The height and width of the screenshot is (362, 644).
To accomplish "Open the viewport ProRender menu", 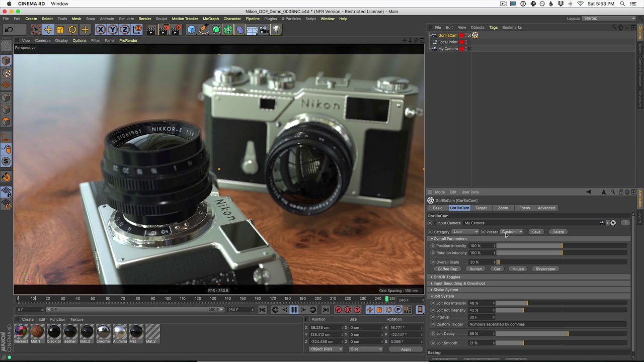I will tap(128, 40).
